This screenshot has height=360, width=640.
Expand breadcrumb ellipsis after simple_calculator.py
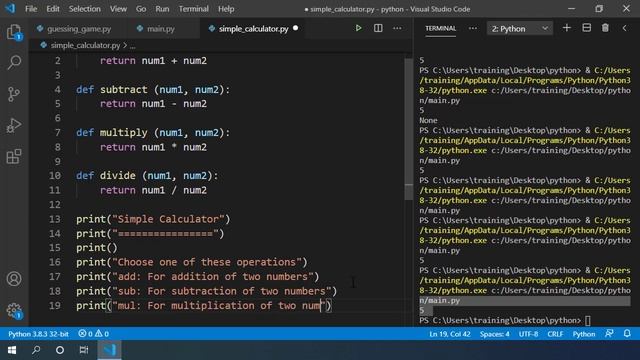coord(133,45)
